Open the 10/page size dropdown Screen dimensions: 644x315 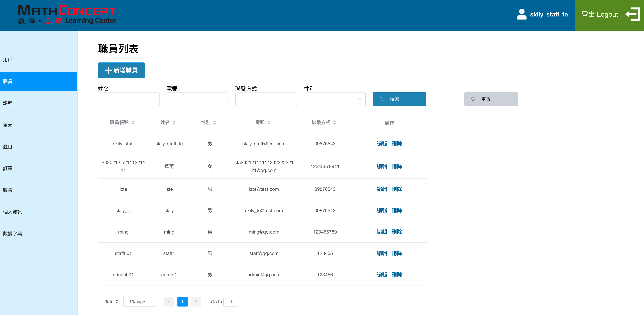coord(140,302)
